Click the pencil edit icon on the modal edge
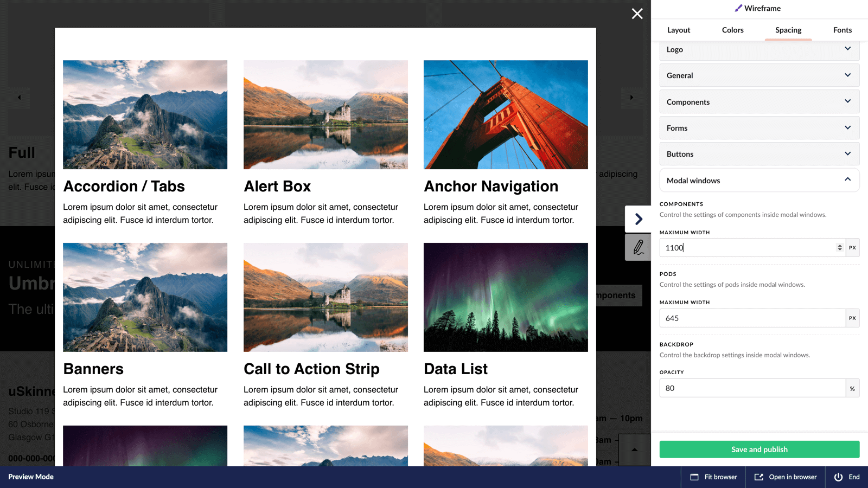 pyautogui.click(x=638, y=247)
